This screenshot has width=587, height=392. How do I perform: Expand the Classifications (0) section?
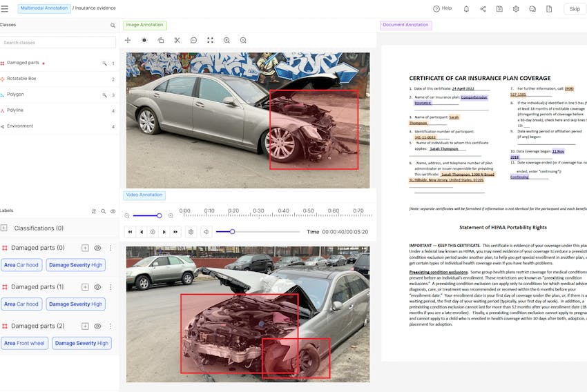pyautogui.click(x=4, y=228)
